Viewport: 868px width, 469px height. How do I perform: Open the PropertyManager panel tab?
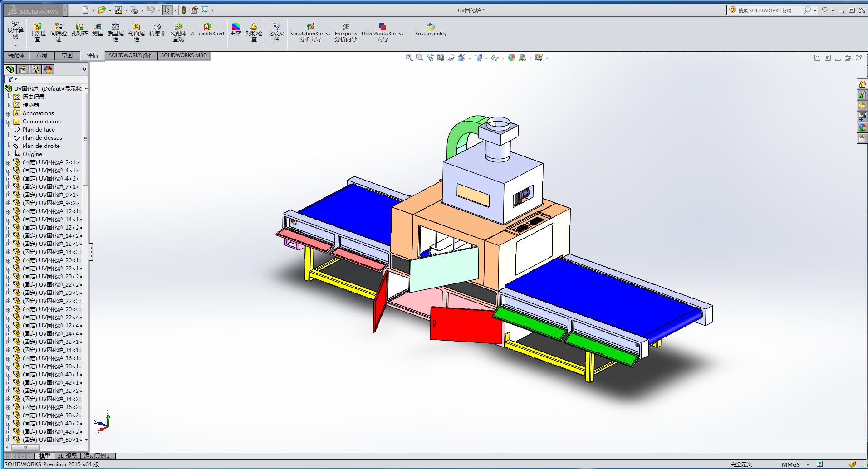pos(23,69)
